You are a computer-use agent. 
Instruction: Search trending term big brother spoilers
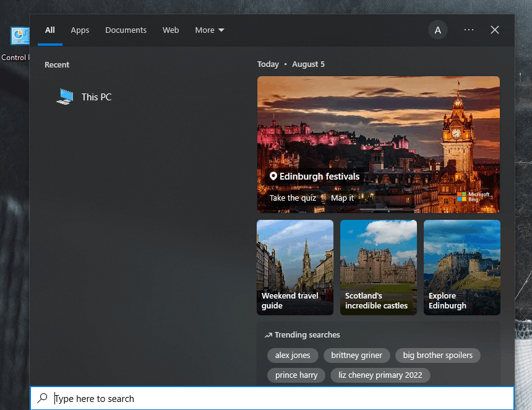coord(438,355)
